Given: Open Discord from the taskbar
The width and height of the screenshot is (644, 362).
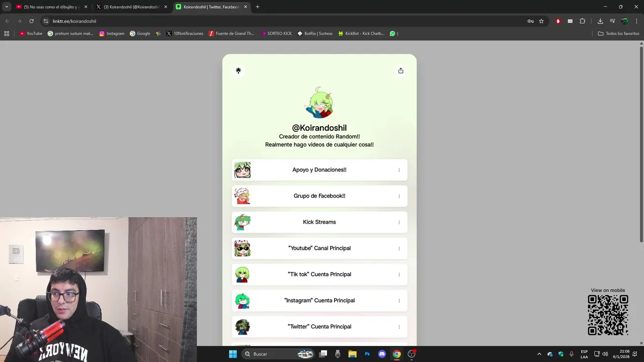Looking at the screenshot, I should coord(382,354).
